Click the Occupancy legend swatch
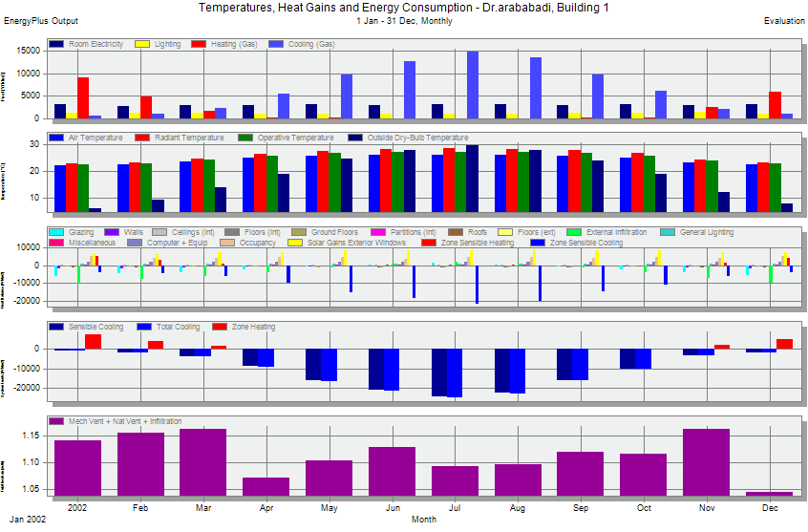 [227, 243]
